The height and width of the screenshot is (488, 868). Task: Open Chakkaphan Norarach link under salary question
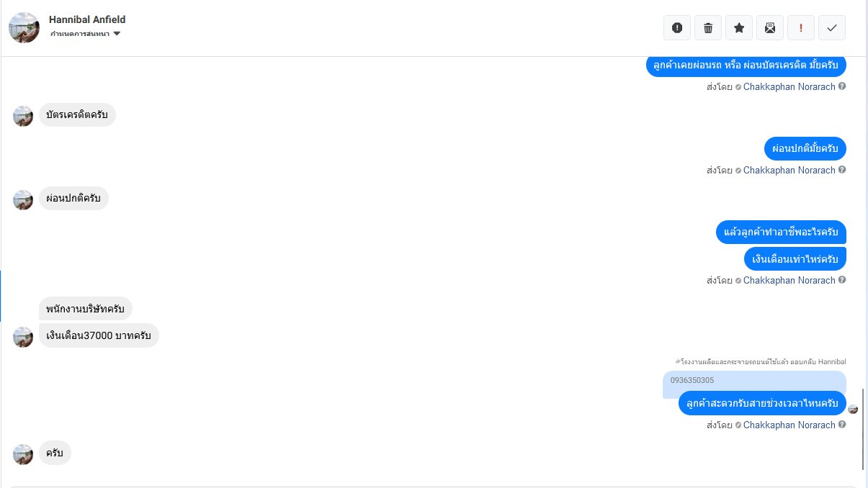point(789,281)
